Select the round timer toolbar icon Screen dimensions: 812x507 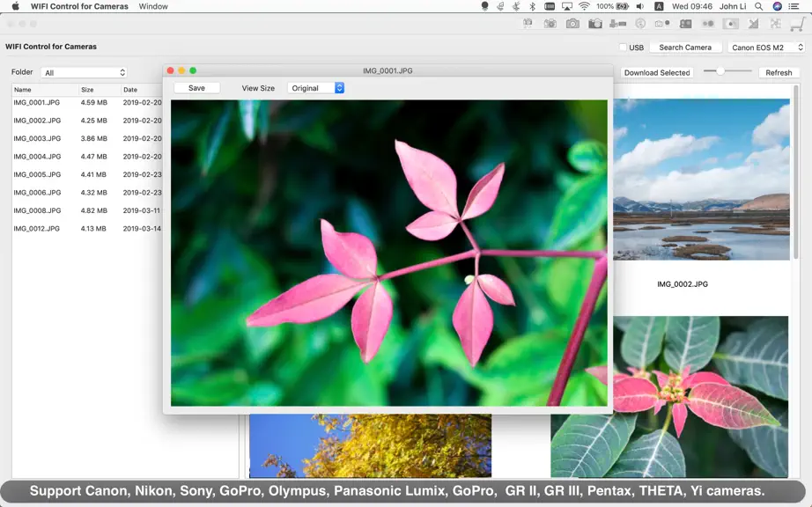pyautogui.click(x=640, y=23)
